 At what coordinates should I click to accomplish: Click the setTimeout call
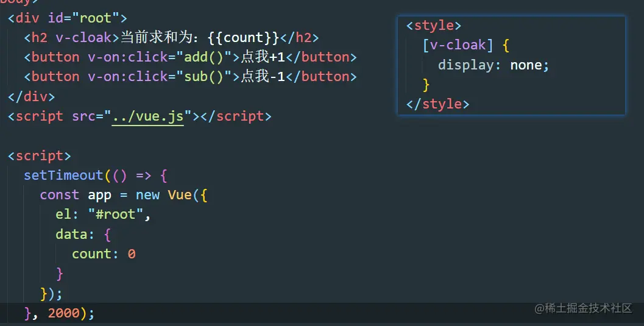coord(63,175)
